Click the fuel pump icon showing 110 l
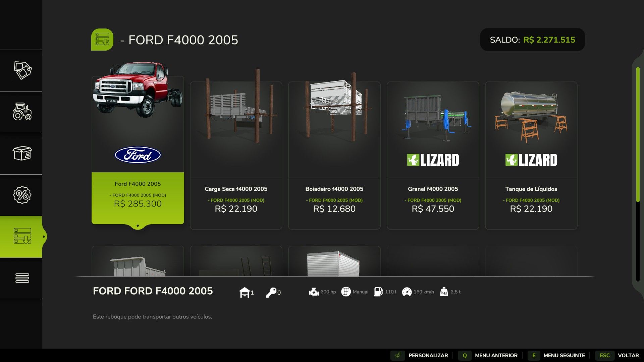The image size is (644, 362). tap(379, 292)
